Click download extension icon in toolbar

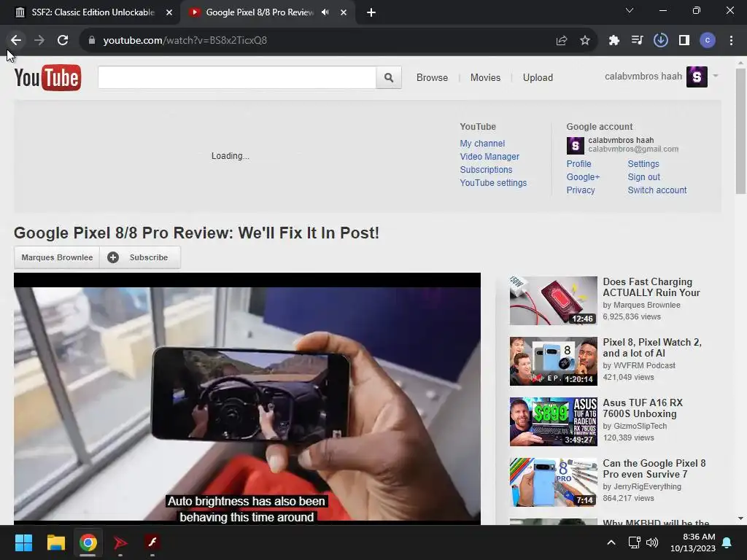(660, 41)
